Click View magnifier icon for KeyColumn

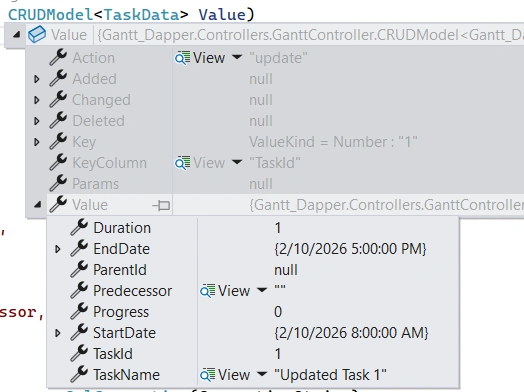click(182, 163)
